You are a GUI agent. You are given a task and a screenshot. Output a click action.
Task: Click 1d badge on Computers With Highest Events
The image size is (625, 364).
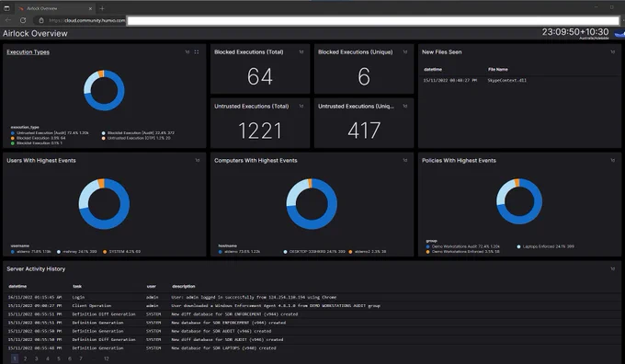(x=405, y=160)
